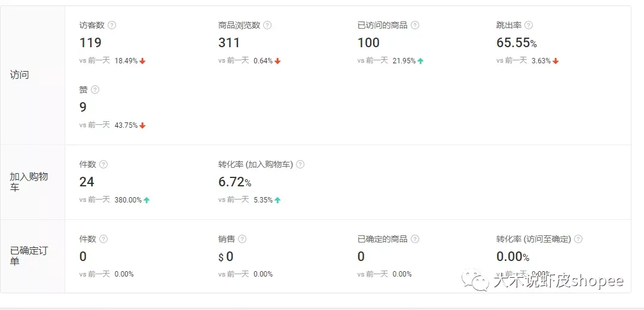The height and width of the screenshot is (310, 644).
Task: Select the 访问 section label
Action: (19, 75)
